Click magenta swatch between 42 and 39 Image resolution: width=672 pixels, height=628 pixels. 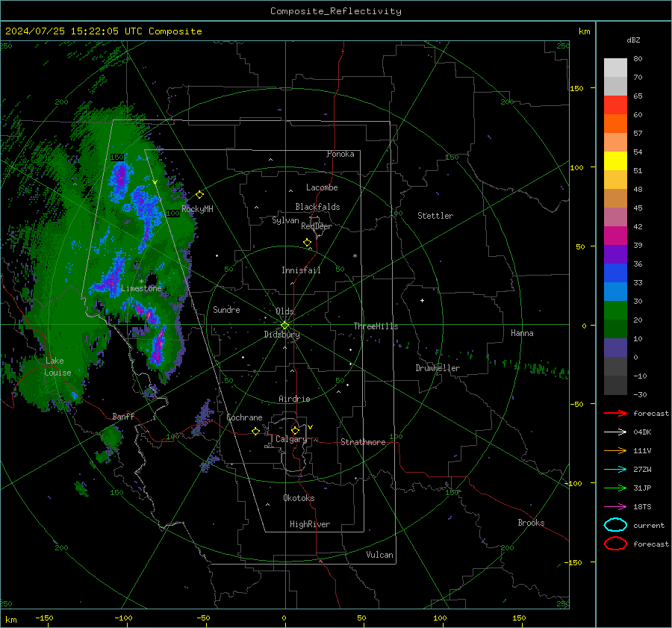point(615,236)
